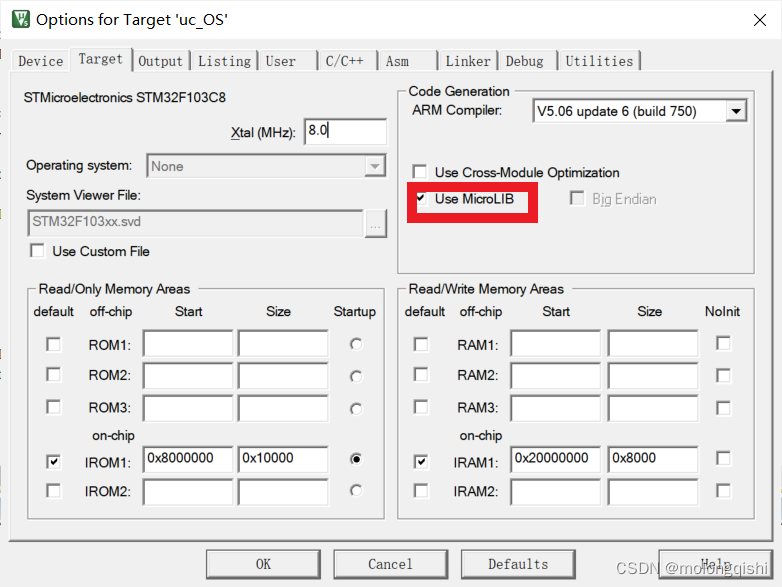Screen dimensions: 782x587
Task: Select the Target tab
Action: coord(101,59)
